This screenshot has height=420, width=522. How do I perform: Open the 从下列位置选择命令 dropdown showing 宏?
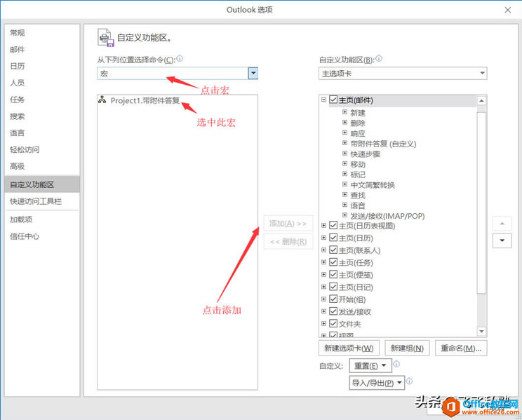pyautogui.click(x=253, y=73)
